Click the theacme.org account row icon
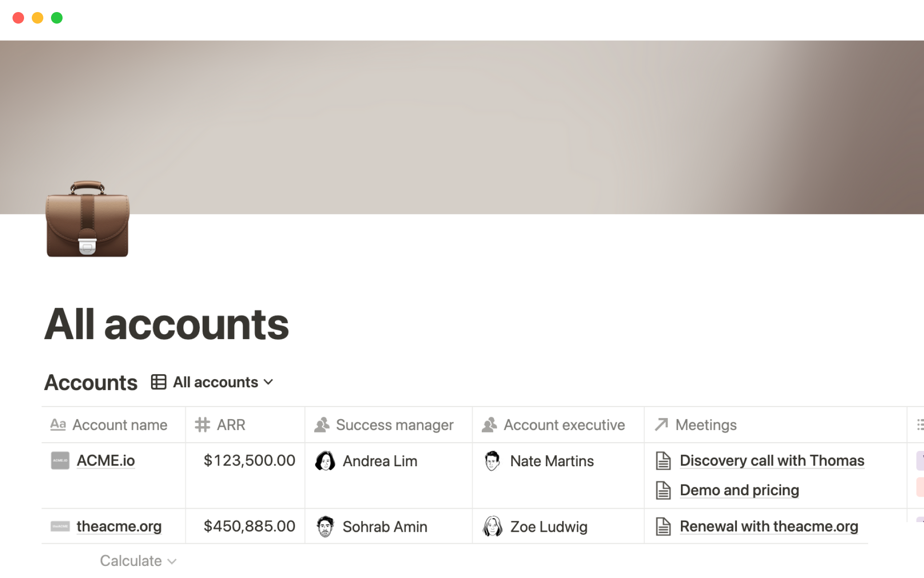This screenshot has width=924, height=578. coord(60,526)
